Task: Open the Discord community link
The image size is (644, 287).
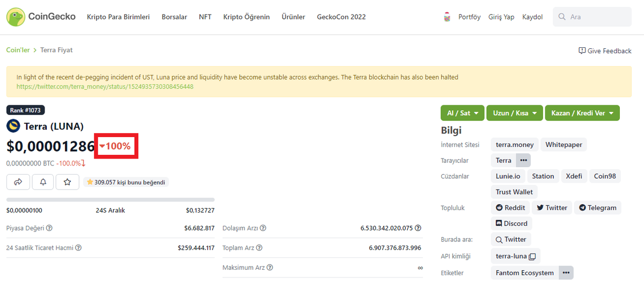Action: pos(511,224)
